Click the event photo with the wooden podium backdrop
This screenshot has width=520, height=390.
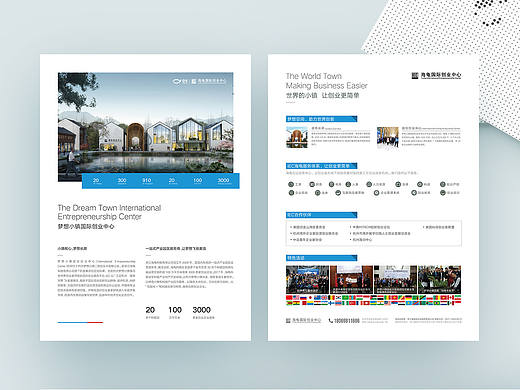(351, 280)
